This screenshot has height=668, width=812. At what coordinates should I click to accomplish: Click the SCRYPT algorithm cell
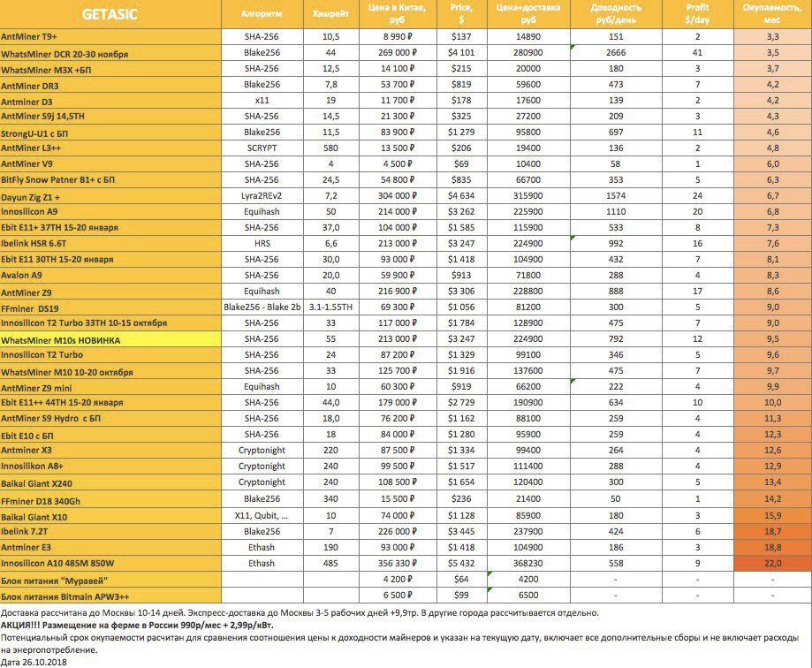tap(262, 148)
